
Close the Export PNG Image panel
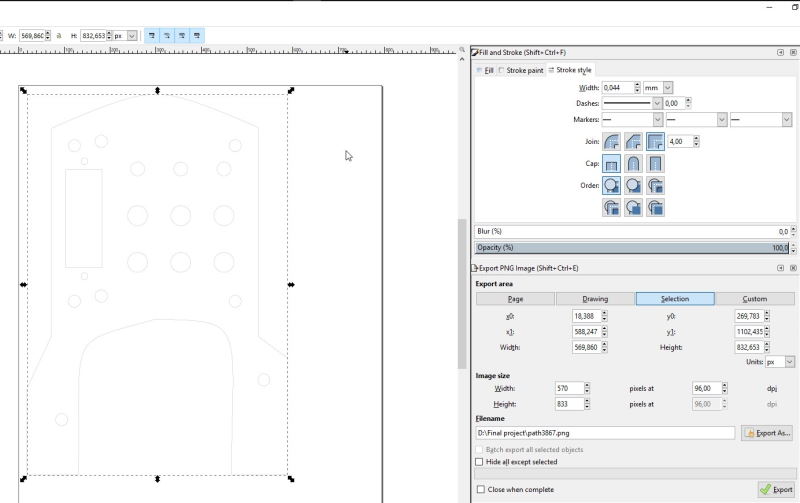[x=793, y=268]
